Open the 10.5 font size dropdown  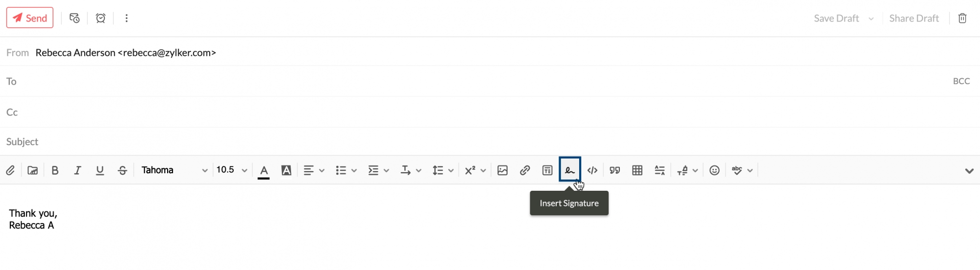[232, 170]
